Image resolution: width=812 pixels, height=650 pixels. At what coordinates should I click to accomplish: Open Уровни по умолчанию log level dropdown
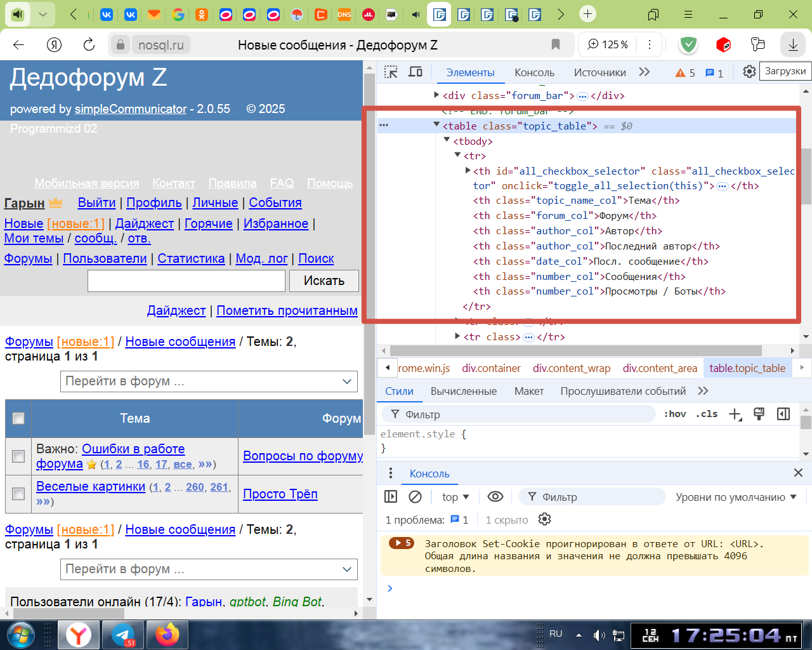[x=736, y=497]
